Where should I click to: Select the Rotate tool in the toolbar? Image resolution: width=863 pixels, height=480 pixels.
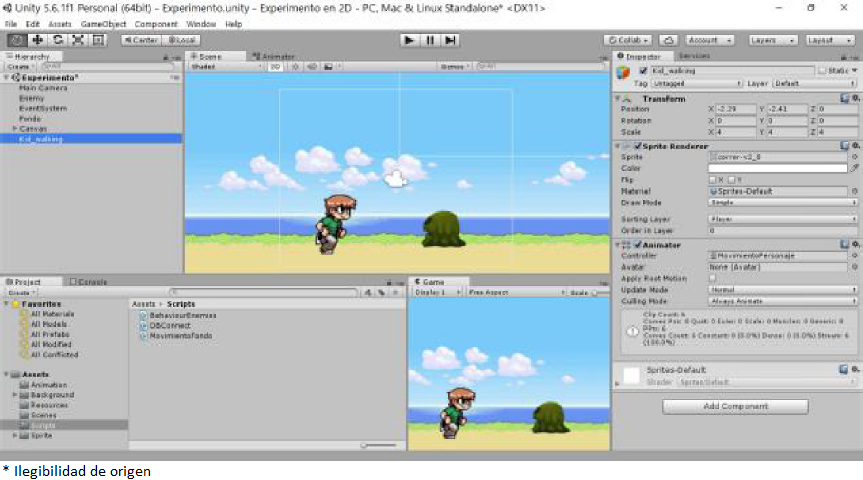coord(58,40)
